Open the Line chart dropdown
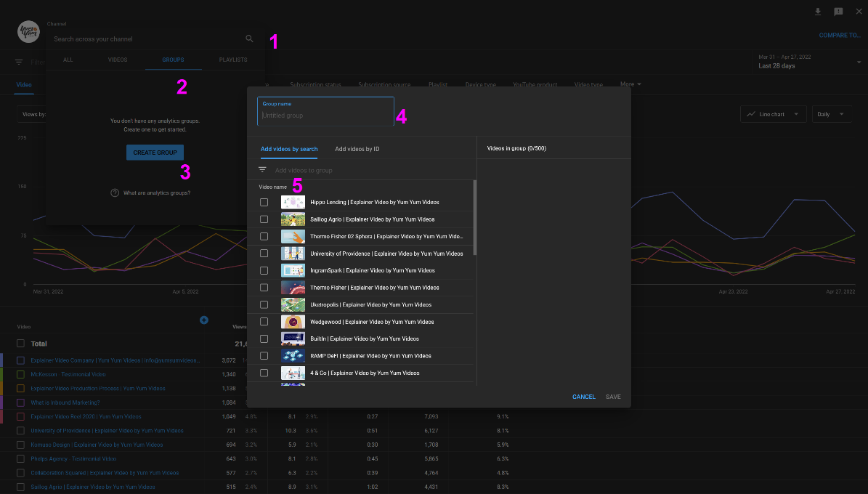Image resolution: width=868 pixels, height=494 pixels. pyautogui.click(x=774, y=115)
